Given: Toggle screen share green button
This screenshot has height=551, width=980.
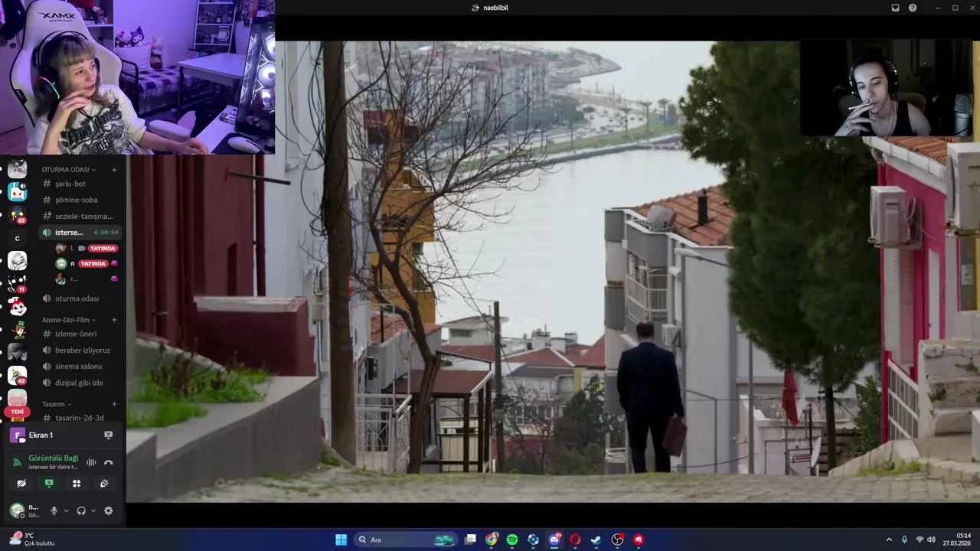Looking at the screenshot, I should tap(49, 484).
